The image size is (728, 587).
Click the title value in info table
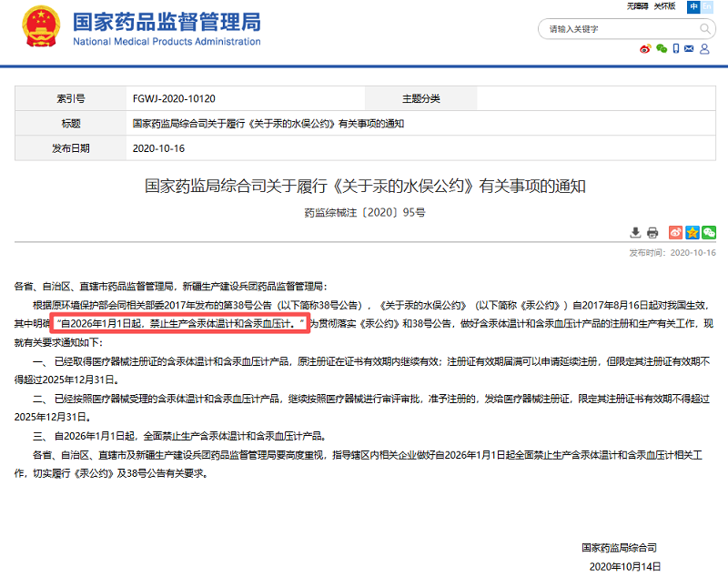pyautogui.click(x=268, y=124)
